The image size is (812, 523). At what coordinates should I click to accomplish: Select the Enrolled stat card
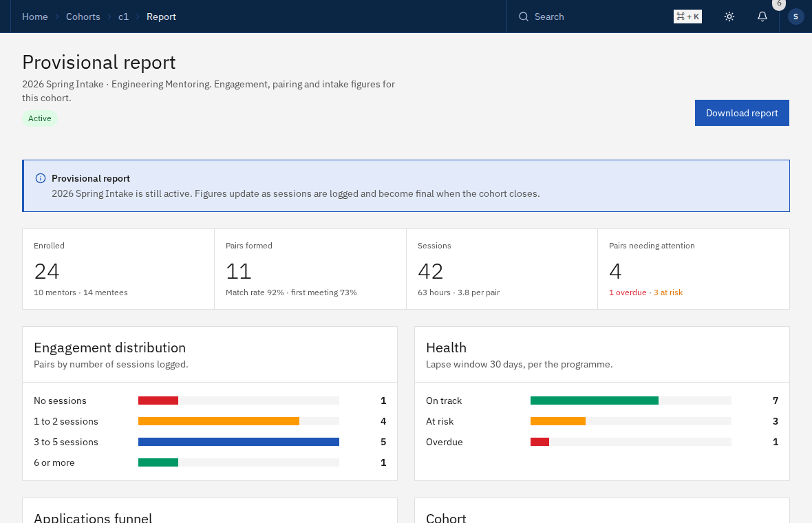coord(118,269)
